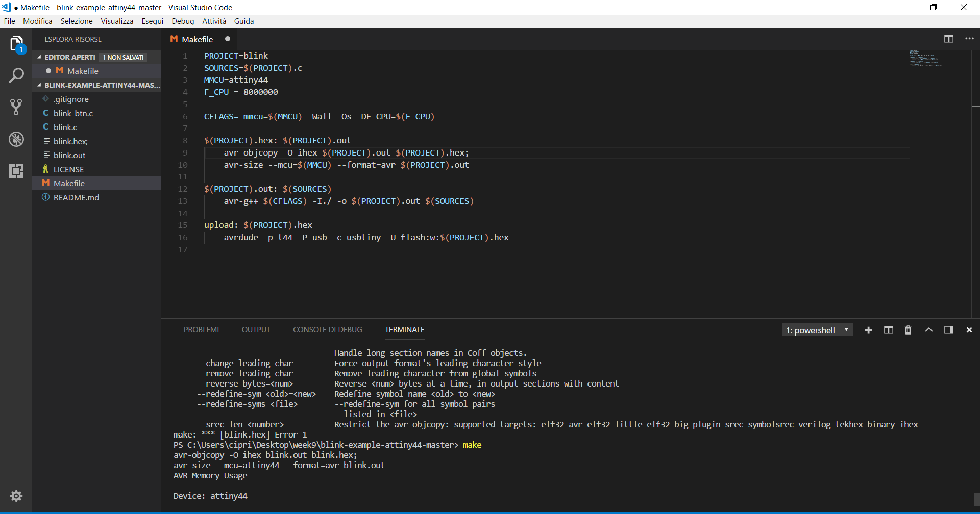Click the upload: target line in editor
This screenshot has width=980, height=514.
click(x=258, y=225)
